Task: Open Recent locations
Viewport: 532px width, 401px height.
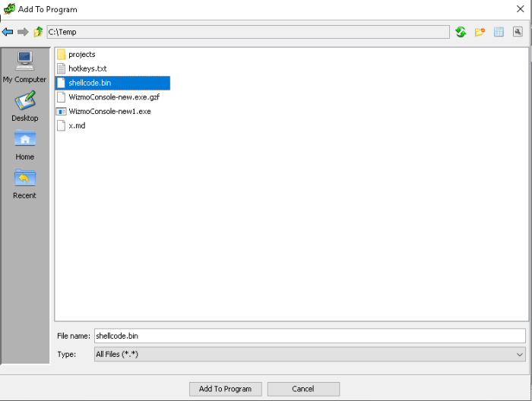Action: click(24, 184)
